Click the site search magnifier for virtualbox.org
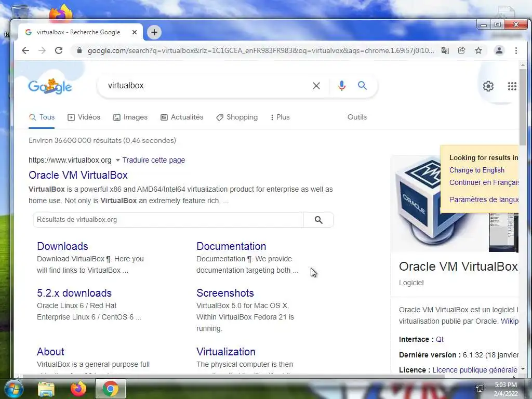 pos(318,220)
